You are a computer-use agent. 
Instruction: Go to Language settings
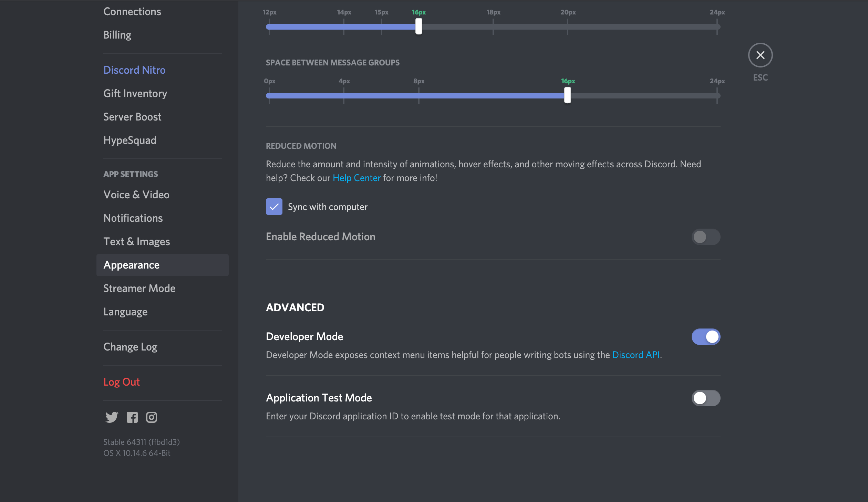[x=163, y=312]
